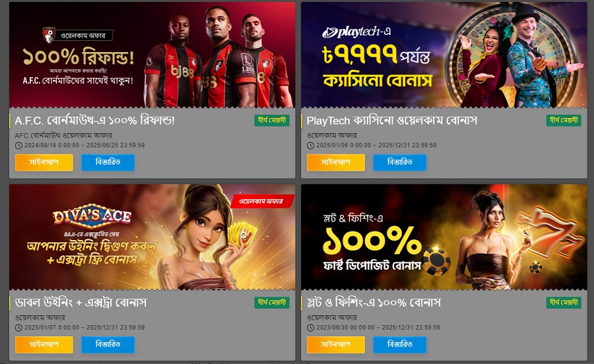Click the red ওয়েলকাম অফার ribbon on Diva's Ace banner
The height and width of the screenshot is (364, 594).
[262, 201]
